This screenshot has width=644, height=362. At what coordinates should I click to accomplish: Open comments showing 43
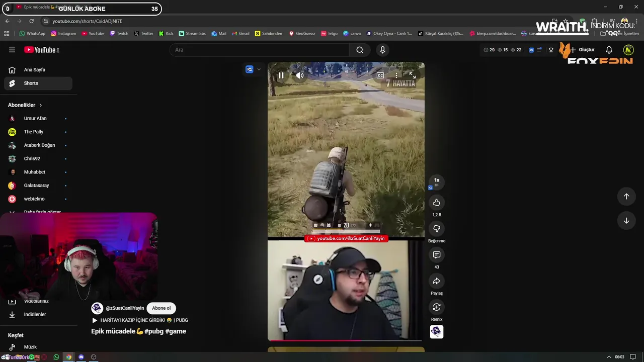coord(437,255)
